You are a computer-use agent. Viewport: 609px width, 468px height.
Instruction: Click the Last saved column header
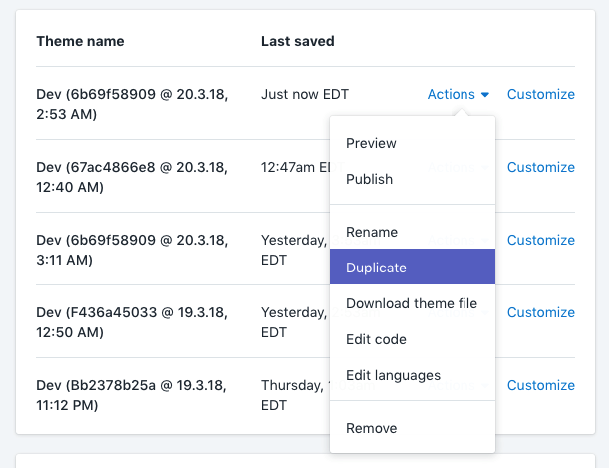(298, 41)
